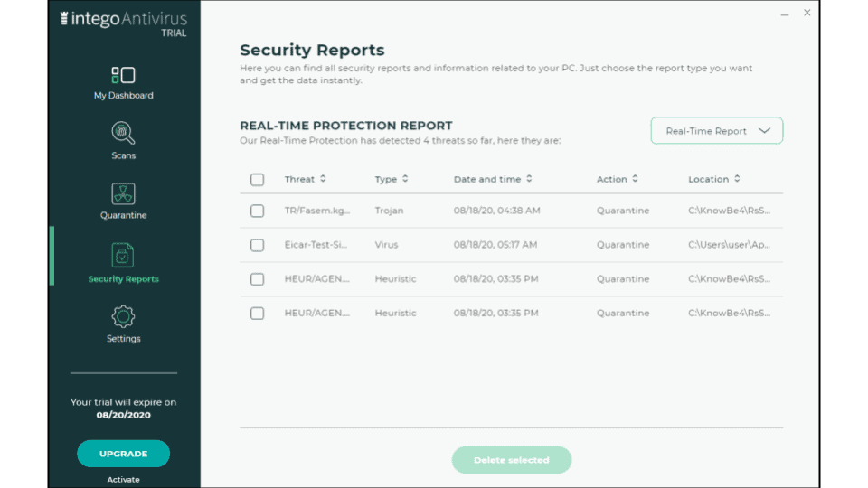The height and width of the screenshot is (488, 868).
Task: Click the Activate link
Action: click(x=123, y=480)
